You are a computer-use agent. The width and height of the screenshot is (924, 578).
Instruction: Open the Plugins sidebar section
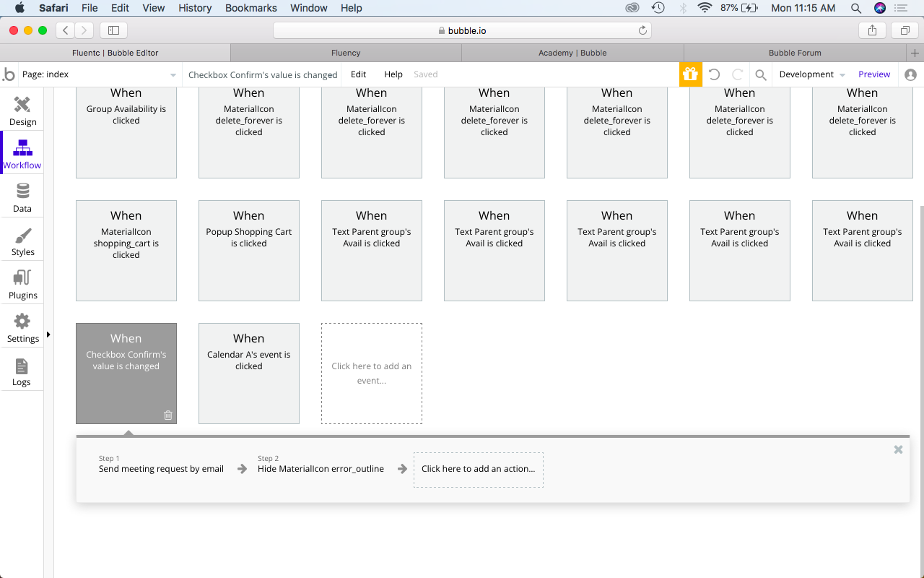click(x=22, y=284)
